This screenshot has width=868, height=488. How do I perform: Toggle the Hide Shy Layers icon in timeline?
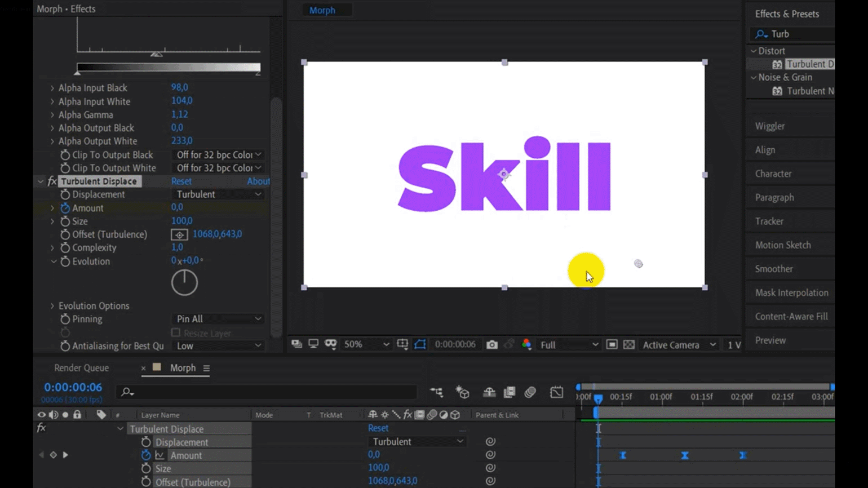point(489,392)
